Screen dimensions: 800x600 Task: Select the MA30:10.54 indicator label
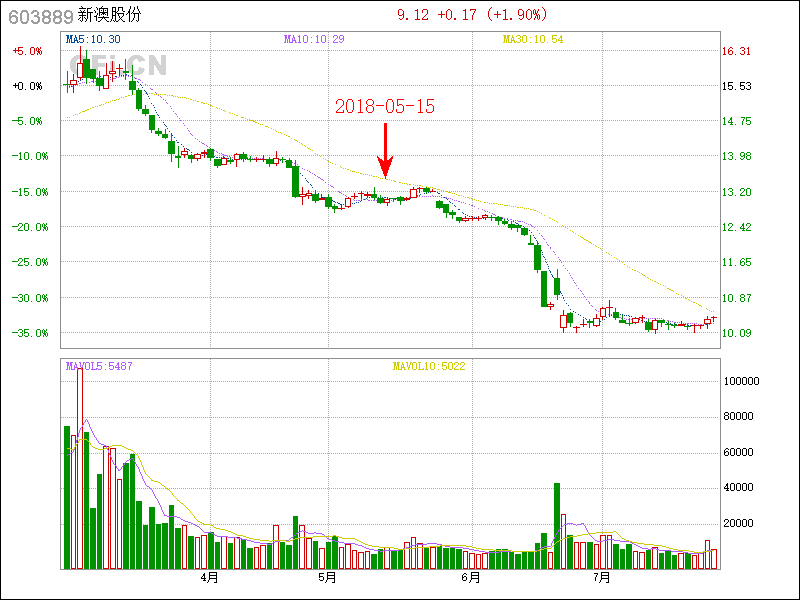tap(533, 39)
